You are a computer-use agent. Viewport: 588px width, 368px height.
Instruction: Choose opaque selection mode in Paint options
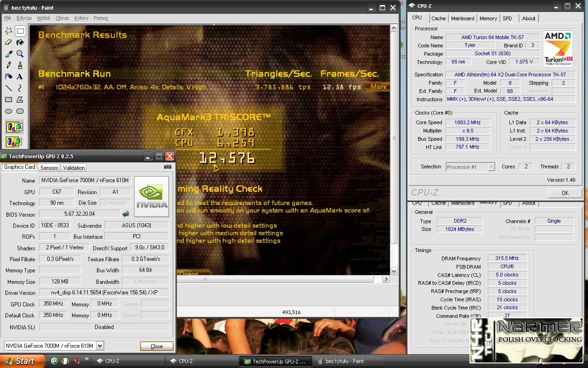pyautogui.click(x=14, y=127)
